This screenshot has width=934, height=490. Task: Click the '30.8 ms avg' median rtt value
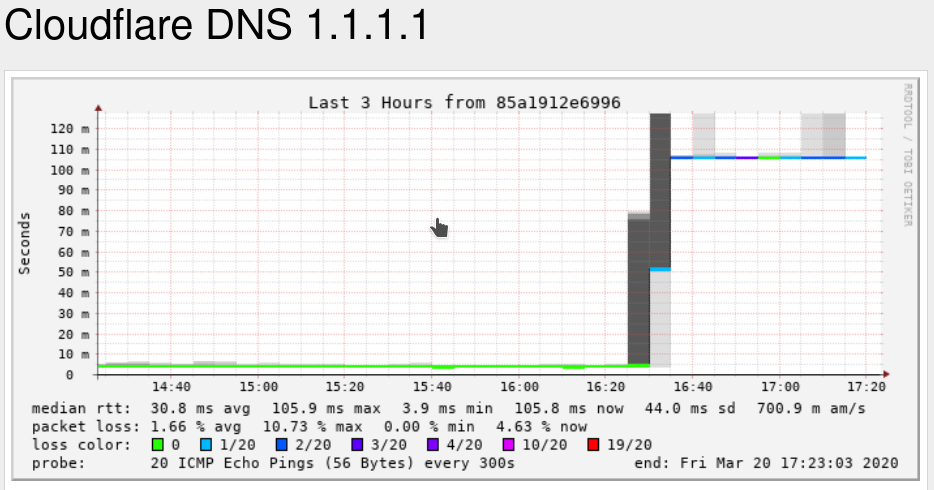coord(200,409)
